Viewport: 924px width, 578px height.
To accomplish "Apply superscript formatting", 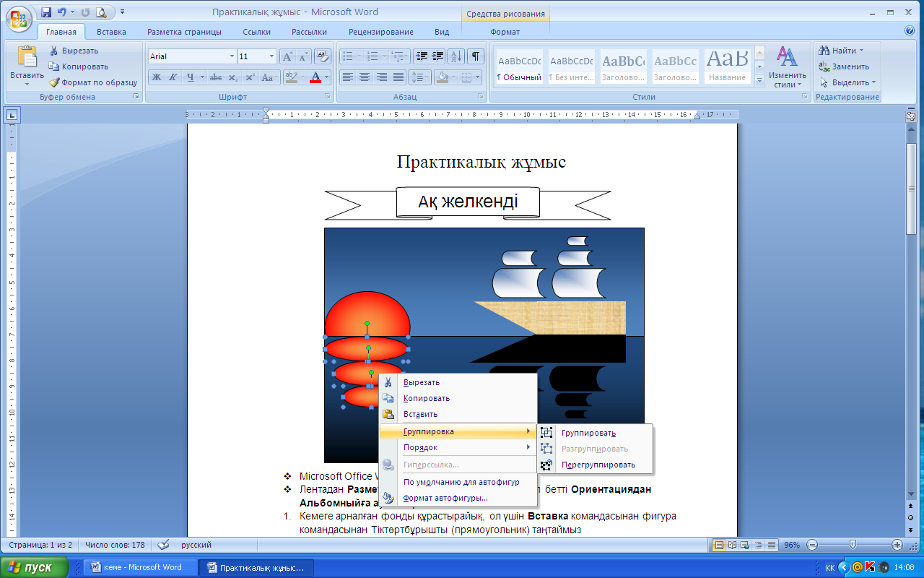I will coord(250,77).
